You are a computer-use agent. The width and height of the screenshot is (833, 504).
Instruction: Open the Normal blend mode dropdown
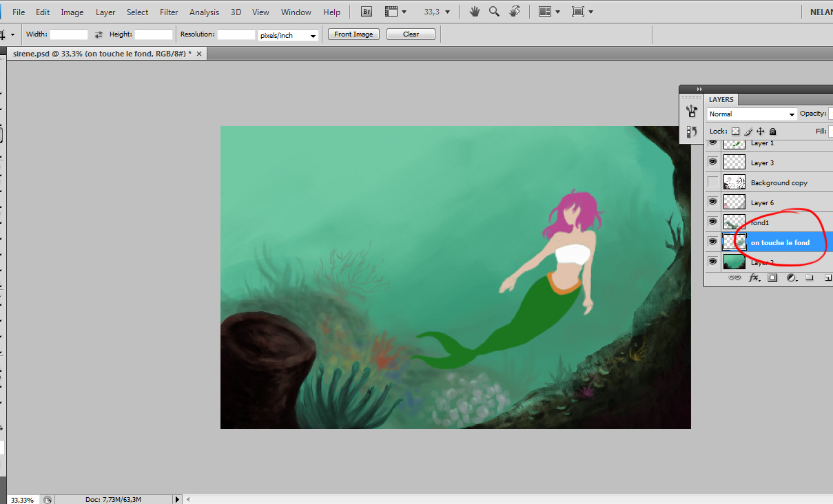pyautogui.click(x=752, y=114)
